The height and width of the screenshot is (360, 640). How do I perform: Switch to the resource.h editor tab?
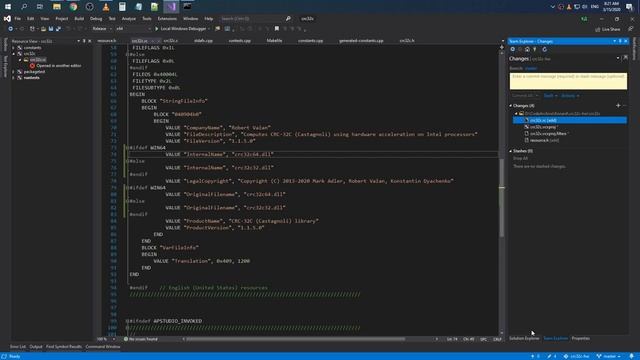[107, 41]
